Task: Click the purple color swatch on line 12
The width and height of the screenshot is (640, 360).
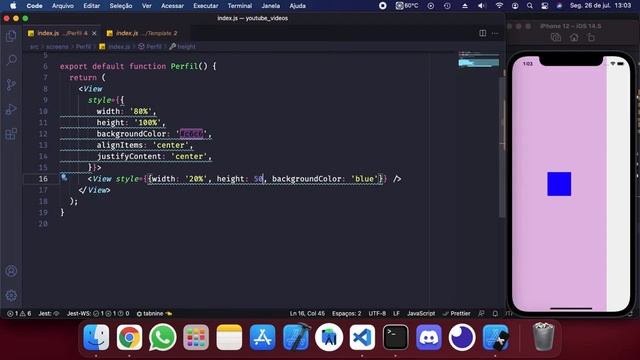Action: coord(191,134)
